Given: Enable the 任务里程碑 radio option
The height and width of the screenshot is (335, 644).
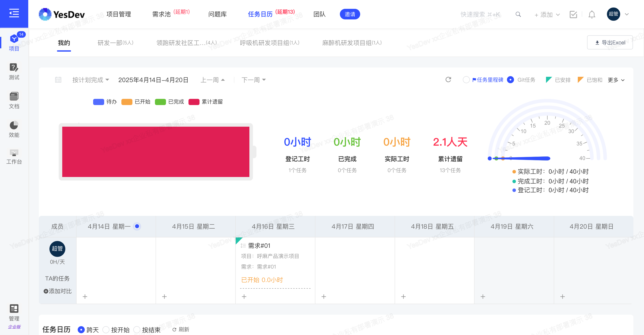Looking at the screenshot, I should pos(466,80).
